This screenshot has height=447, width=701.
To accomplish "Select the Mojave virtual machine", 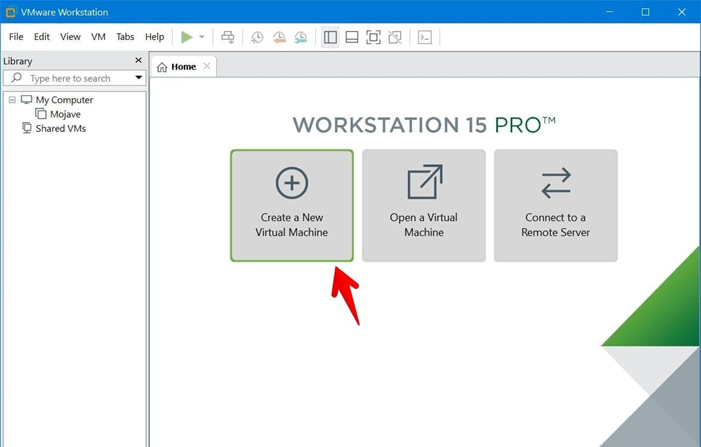I will pos(65,114).
